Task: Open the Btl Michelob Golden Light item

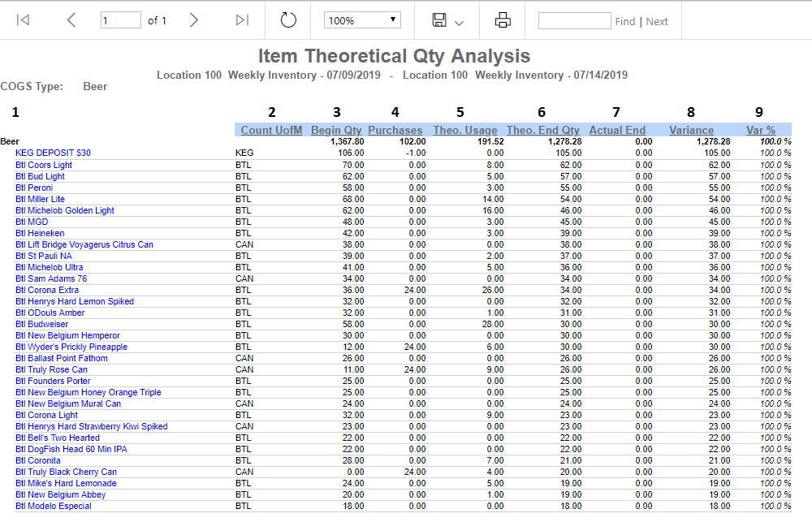Action: coord(65,210)
